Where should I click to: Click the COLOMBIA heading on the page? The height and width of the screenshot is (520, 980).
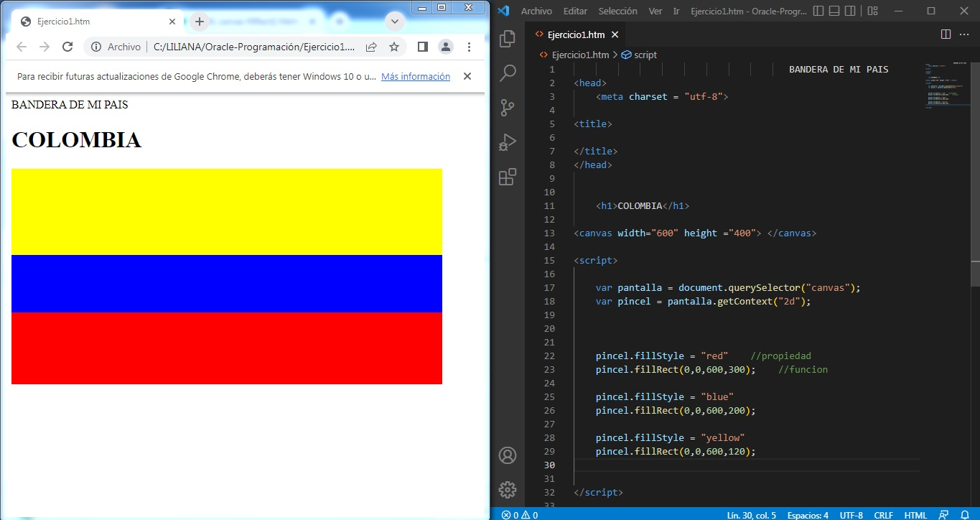(x=76, y=140)
